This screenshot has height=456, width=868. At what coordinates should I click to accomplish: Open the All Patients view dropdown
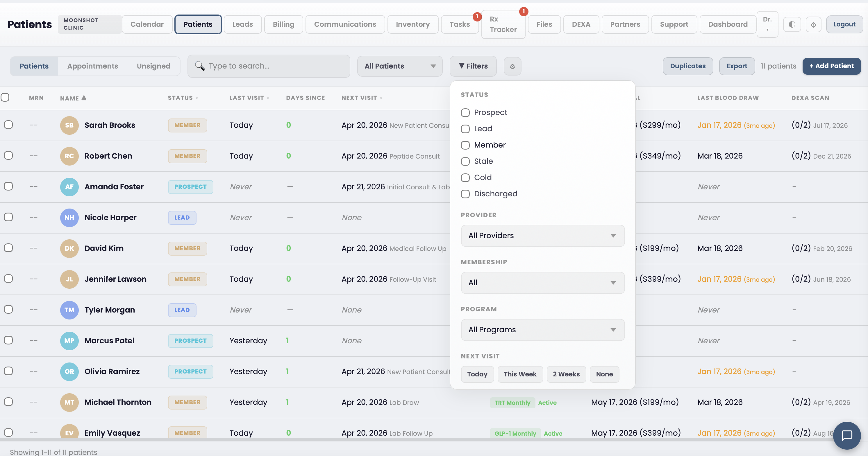[399, 66]
